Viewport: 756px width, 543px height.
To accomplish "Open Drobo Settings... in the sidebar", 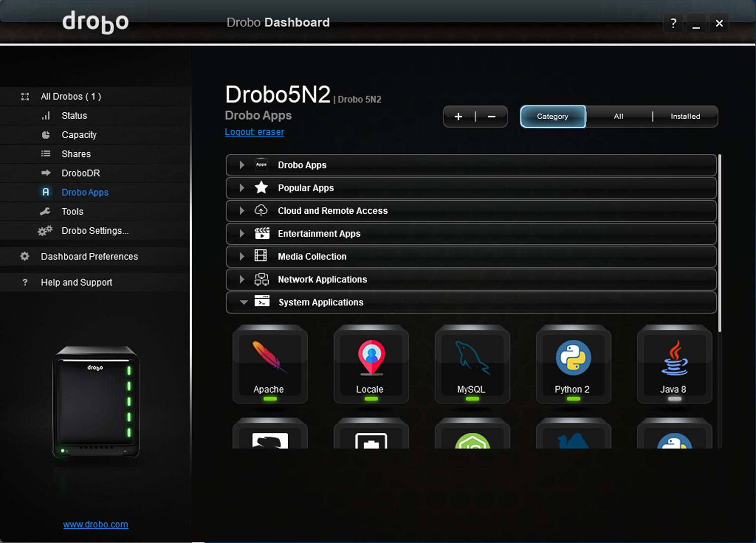I will (96, 231).
